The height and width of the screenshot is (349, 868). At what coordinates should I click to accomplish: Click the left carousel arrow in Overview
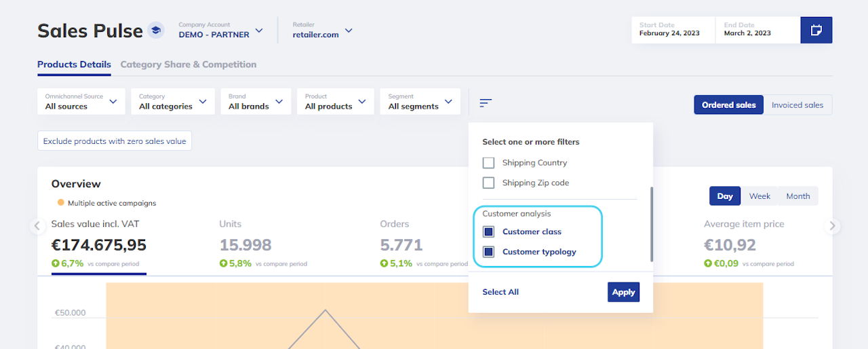tap(38, 227)
